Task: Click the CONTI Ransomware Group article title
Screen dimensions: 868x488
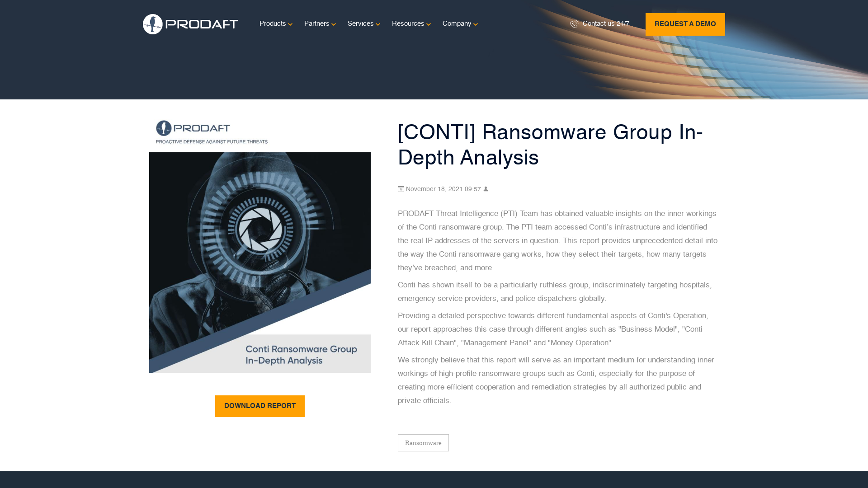Action: pos(550,145)
